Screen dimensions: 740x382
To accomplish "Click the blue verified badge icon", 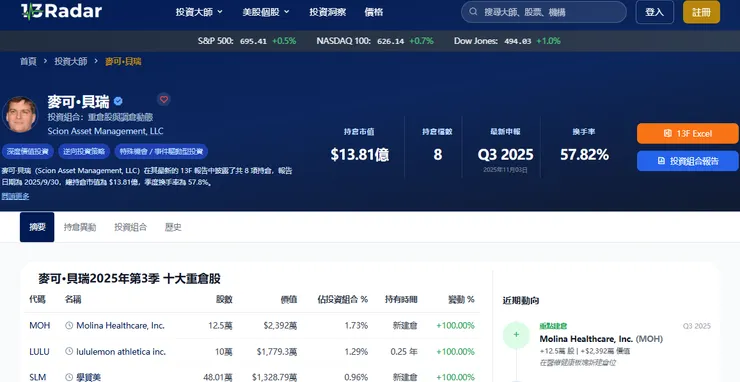I will (118, 101).
